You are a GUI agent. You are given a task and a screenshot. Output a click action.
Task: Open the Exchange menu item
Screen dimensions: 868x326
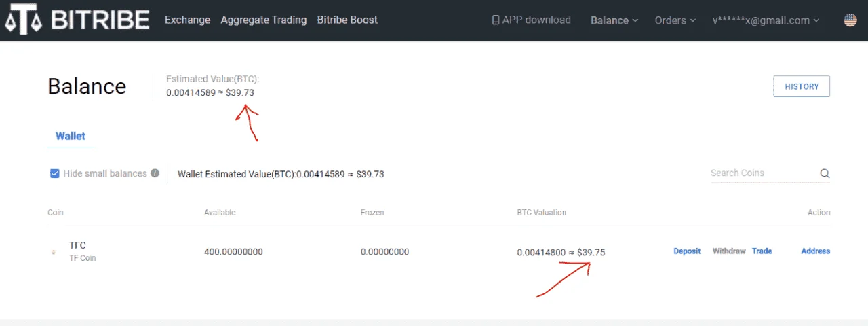(x=187, y=20)
